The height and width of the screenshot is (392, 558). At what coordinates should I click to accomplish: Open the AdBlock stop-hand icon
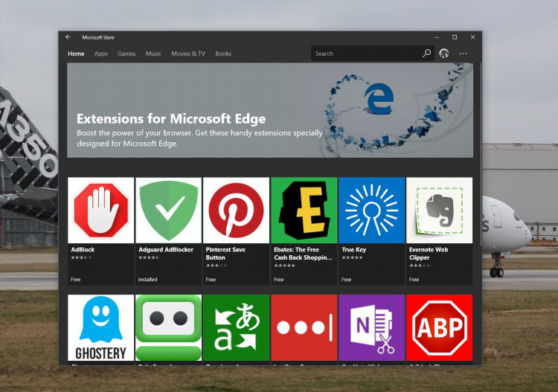pos(101,211)
